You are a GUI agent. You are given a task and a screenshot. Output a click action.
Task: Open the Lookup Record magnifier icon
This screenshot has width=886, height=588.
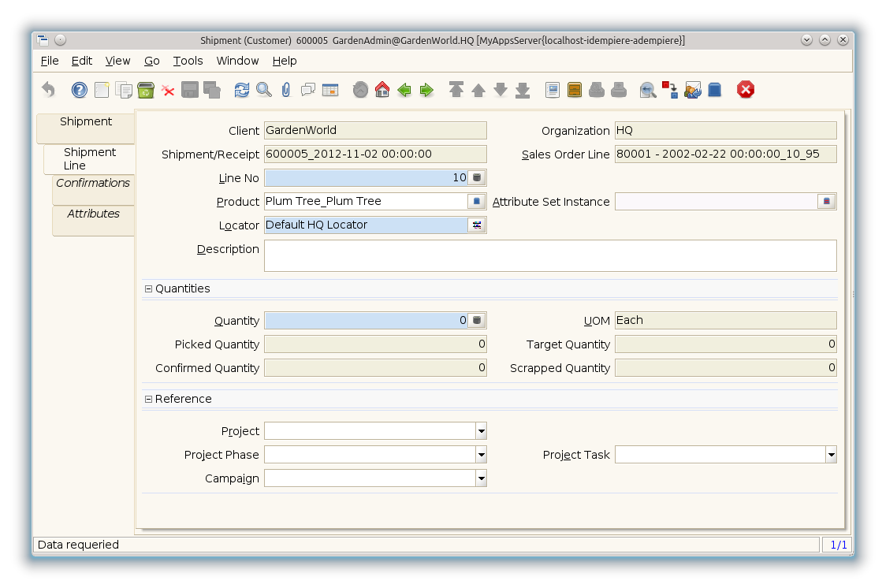tap(264, 90)
